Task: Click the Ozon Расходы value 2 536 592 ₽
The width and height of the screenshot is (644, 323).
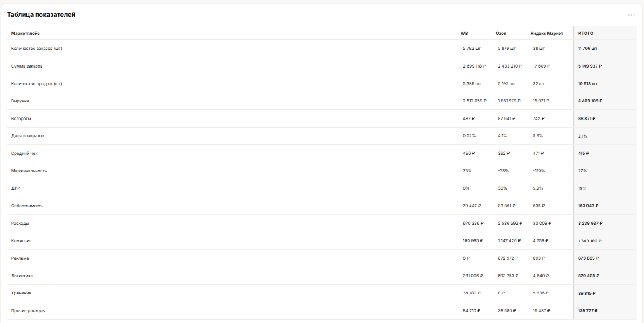Action: (510, 224)
